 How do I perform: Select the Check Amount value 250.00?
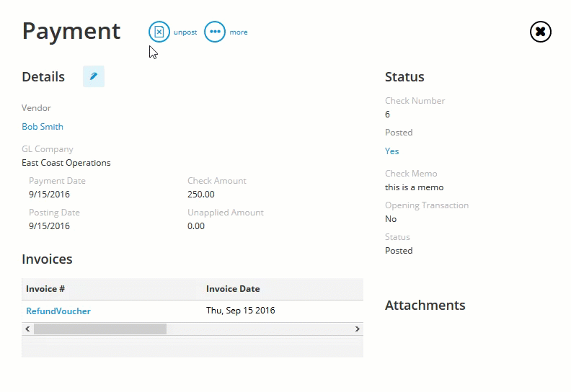click(201, 195)
